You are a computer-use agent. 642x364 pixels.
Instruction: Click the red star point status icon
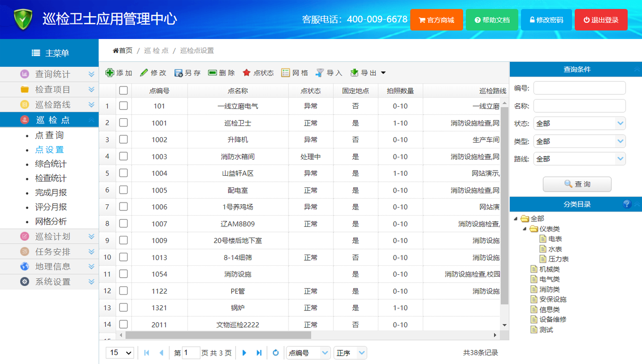247,73
